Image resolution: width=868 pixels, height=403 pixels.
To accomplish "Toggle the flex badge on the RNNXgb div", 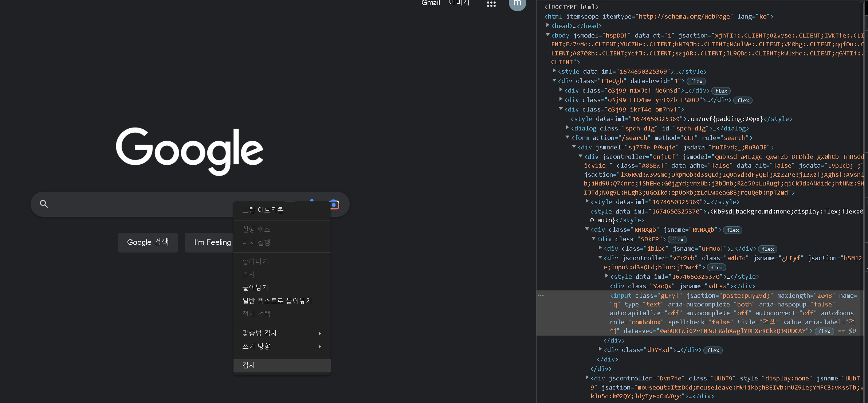I will pyautogui.click(x=733, y=230).
